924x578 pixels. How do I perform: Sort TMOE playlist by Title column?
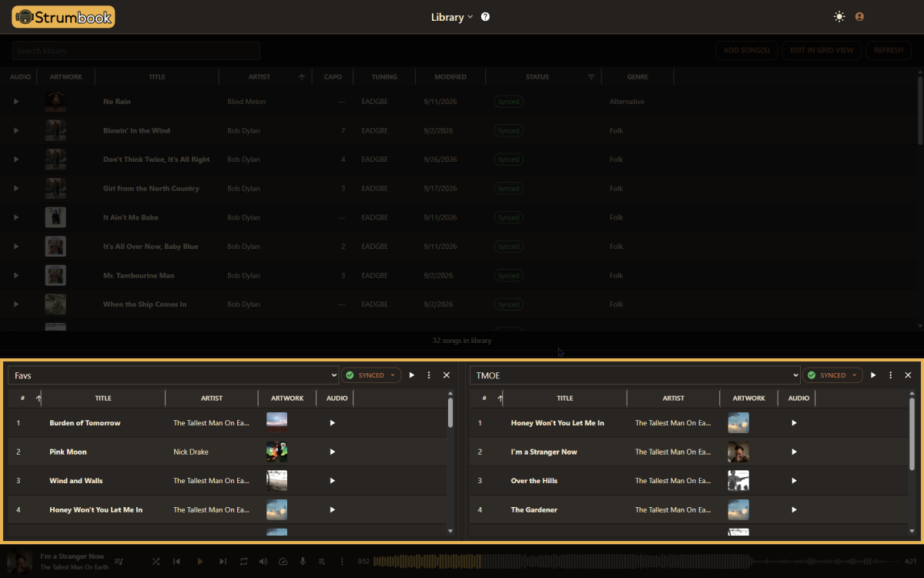[x=565, y=398]
